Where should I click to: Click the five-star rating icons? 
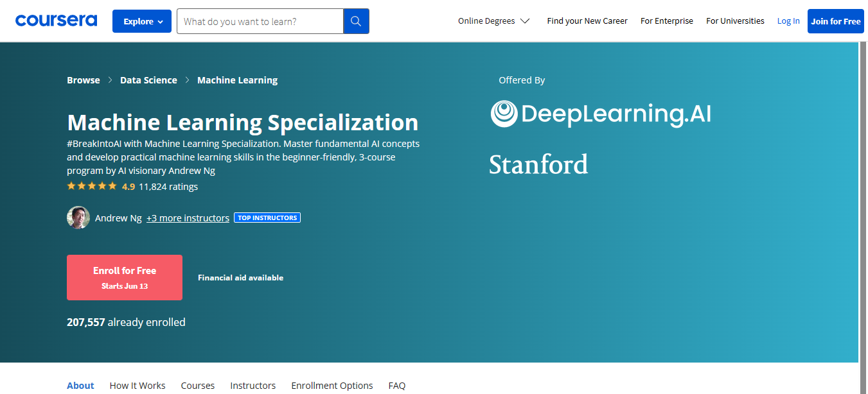(x=92, y=186)
